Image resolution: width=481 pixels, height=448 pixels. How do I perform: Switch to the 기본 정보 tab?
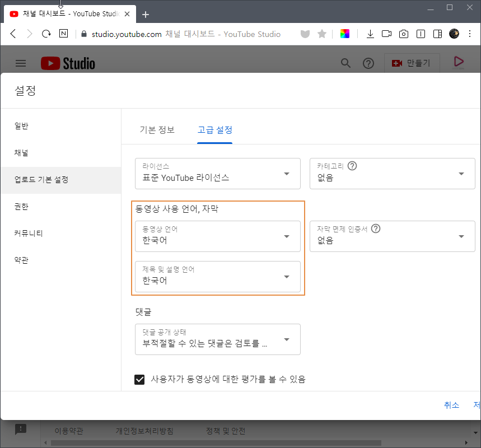click(x=157, y=130)
